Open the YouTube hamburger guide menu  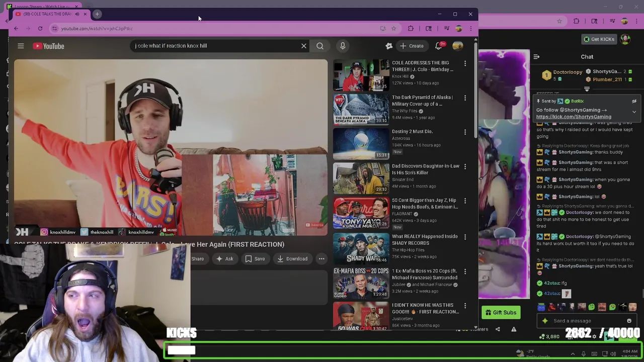pyautogui.click(x=21, y=46)
